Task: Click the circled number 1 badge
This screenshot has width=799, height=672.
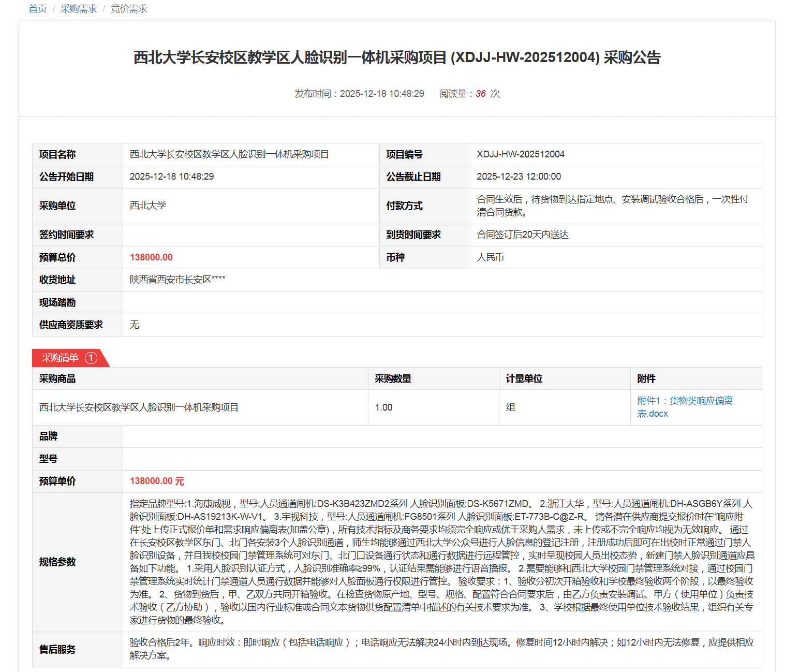Action: [x=91, y=358]
